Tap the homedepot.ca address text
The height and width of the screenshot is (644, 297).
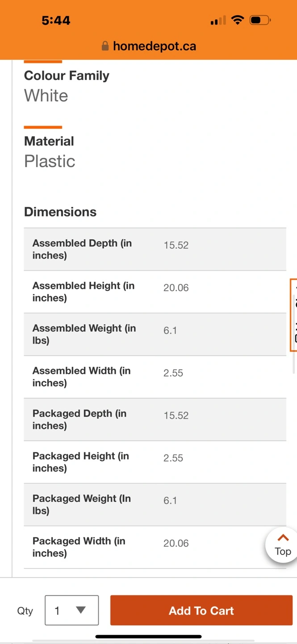(x=155, y=46)
